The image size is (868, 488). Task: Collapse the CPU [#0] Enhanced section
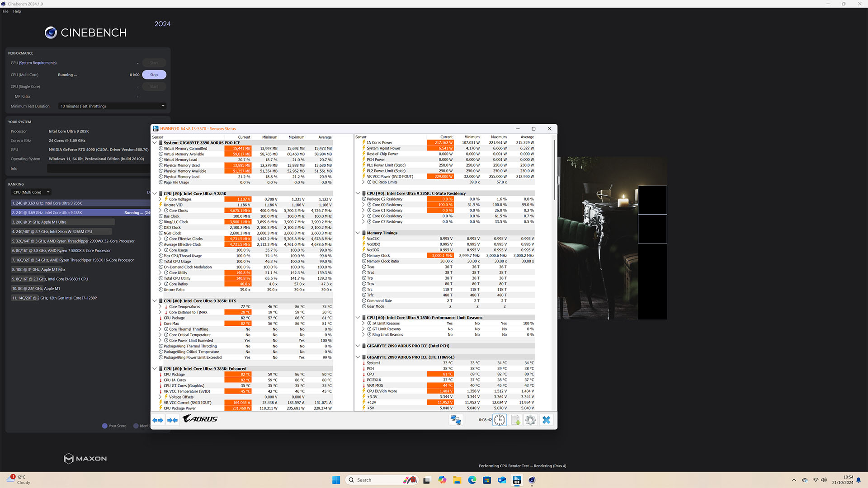pos(155,369)
